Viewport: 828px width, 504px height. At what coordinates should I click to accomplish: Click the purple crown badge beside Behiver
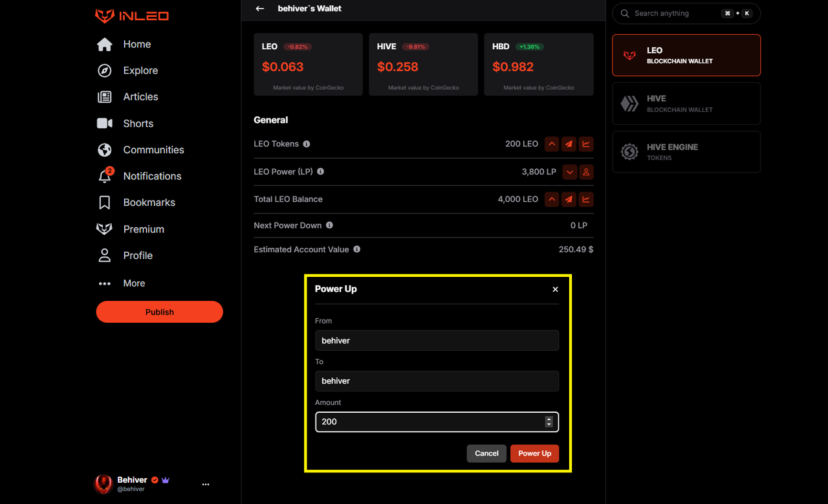point(166,480)
